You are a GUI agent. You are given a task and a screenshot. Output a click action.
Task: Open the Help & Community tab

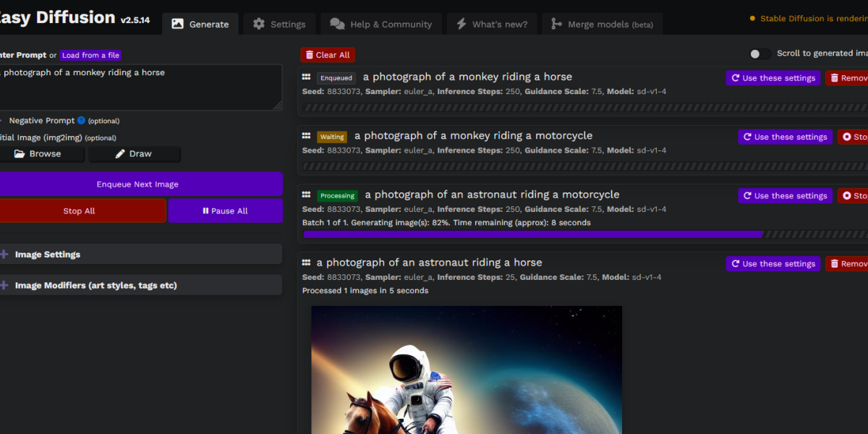point(380,24)
